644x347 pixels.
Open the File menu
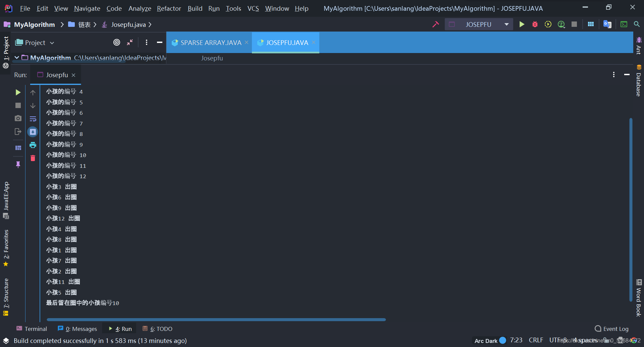click(x=25, y=8)
